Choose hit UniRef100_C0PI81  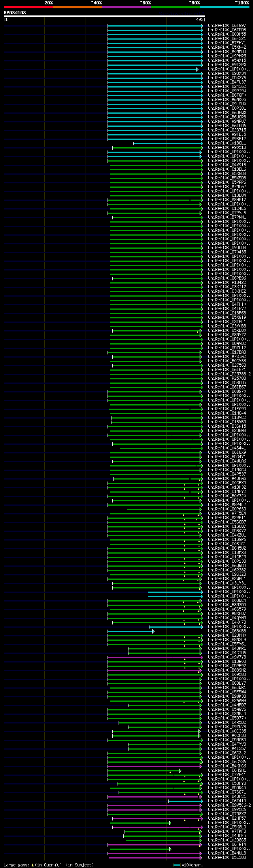pos(227,108)
